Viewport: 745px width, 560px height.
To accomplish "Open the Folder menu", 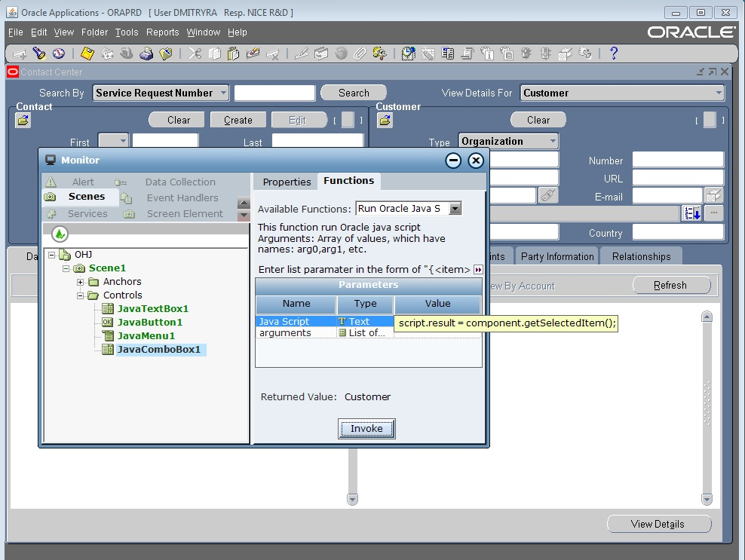I will [x=94, y=32].
